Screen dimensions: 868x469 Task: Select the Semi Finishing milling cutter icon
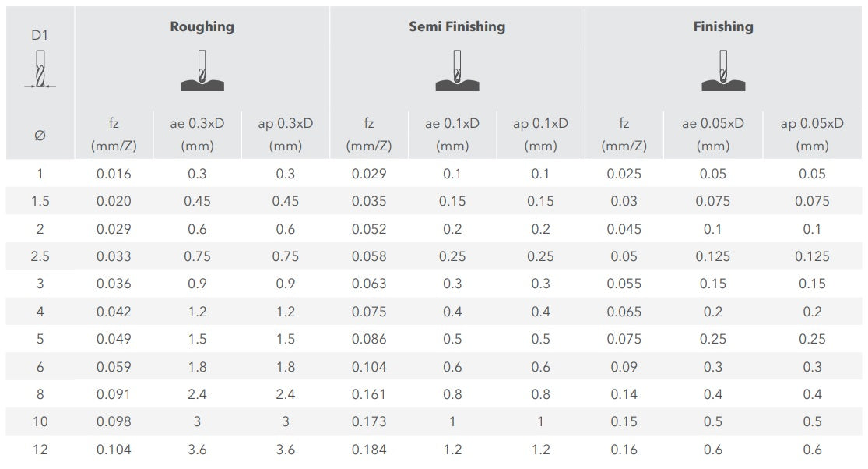(x=457, y=70)
